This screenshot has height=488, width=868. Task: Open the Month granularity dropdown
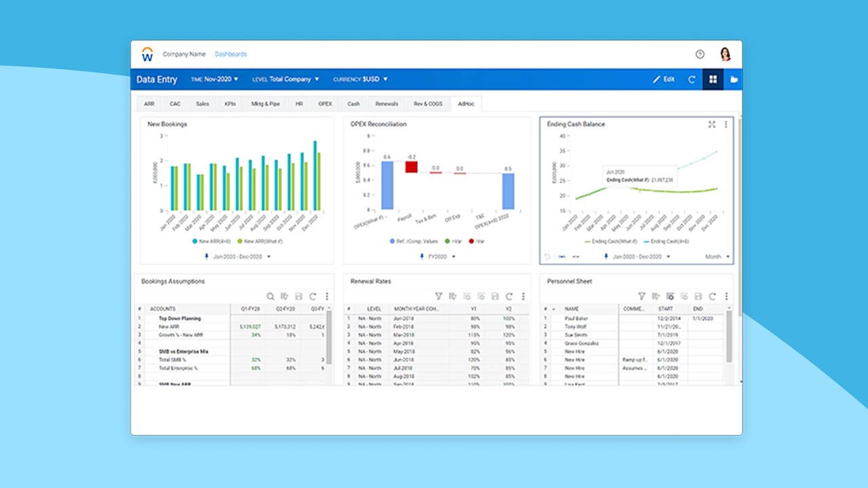(717, 257)
